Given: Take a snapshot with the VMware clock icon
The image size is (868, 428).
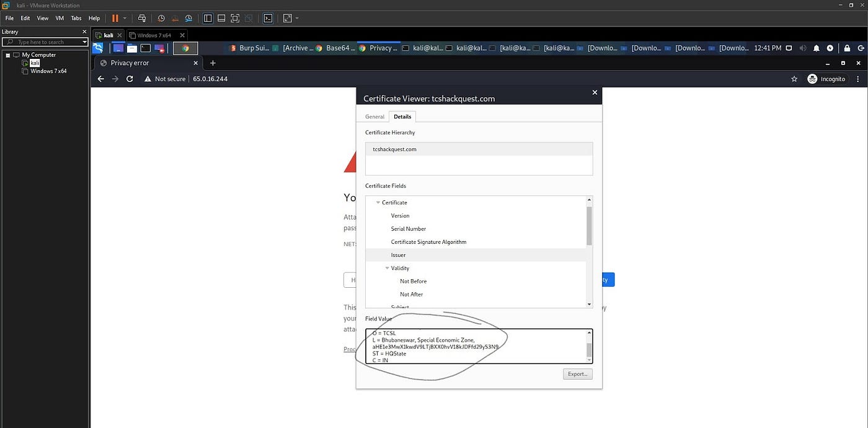Looking at the screenshot, I should (x=161, y=18).
